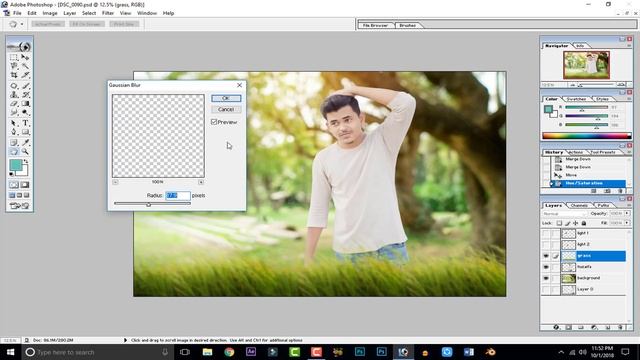Hide the background layer
This screenshot has height=360, width=640.
click(x=546, y=278)
